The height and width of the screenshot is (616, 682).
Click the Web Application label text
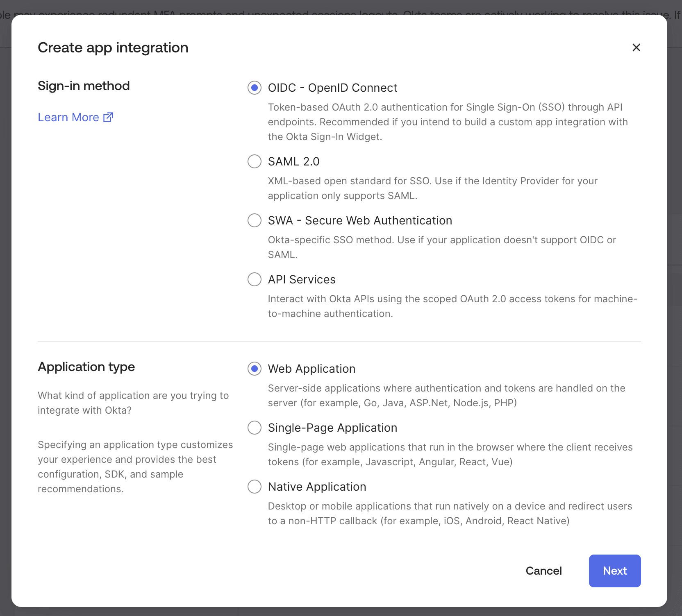[311, 369]
